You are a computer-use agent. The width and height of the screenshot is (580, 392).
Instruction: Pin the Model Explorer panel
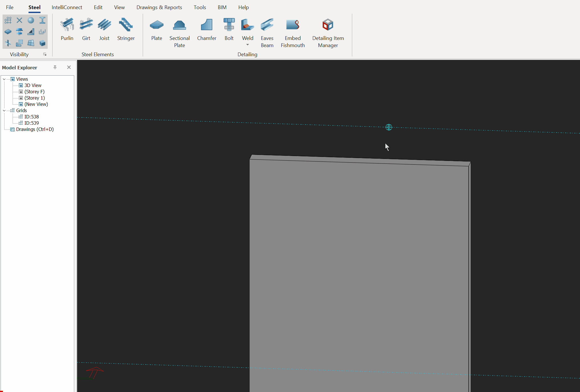[x=55, y=67]
